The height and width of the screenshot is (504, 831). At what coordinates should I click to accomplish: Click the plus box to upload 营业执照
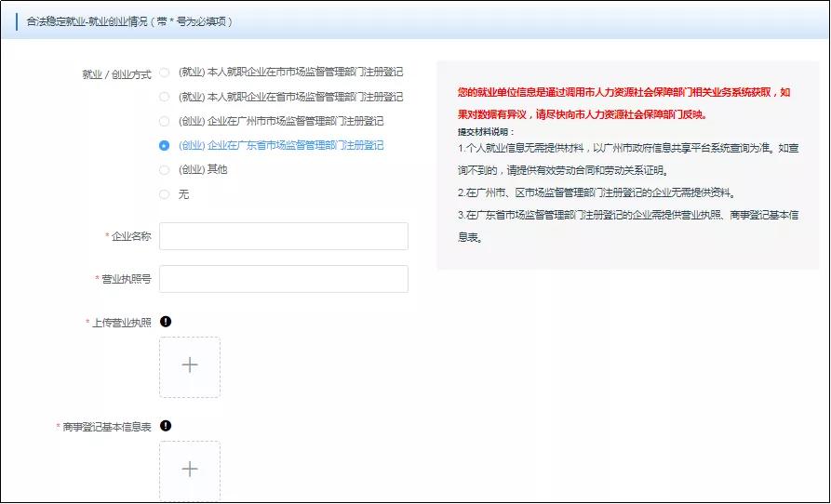190,367
